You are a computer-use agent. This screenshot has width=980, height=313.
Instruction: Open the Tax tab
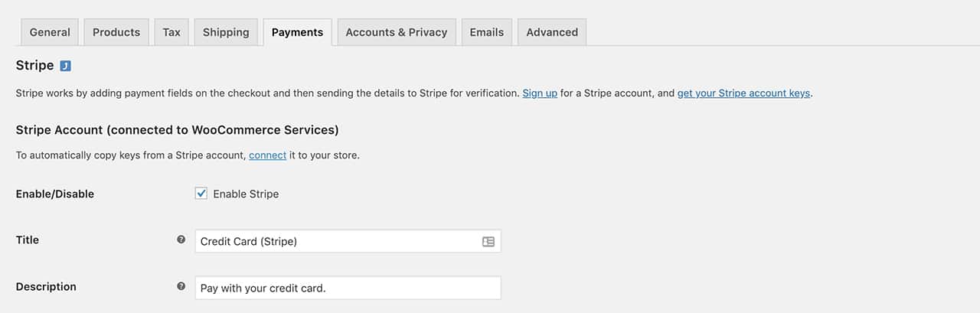tap(171, 32)
